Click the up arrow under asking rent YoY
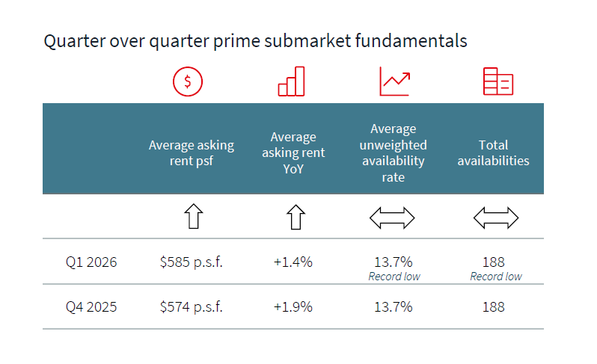The width and height of the screenshot is (597, 364). coord(296,218)
